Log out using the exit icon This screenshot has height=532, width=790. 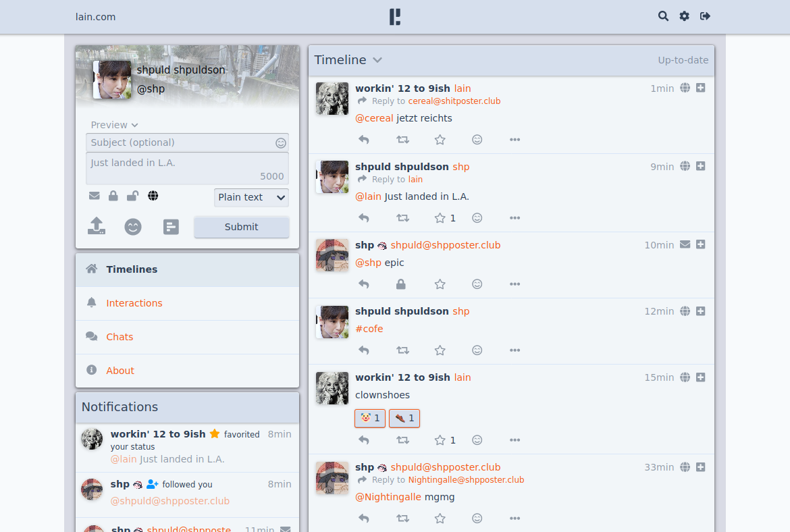click(705, 16)
